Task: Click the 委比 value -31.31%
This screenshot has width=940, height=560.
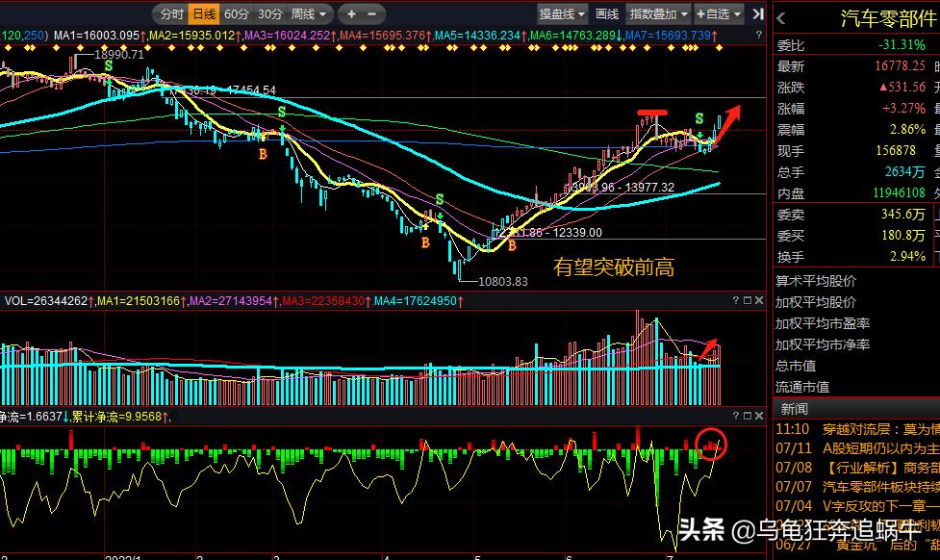Action: (902, 45)
